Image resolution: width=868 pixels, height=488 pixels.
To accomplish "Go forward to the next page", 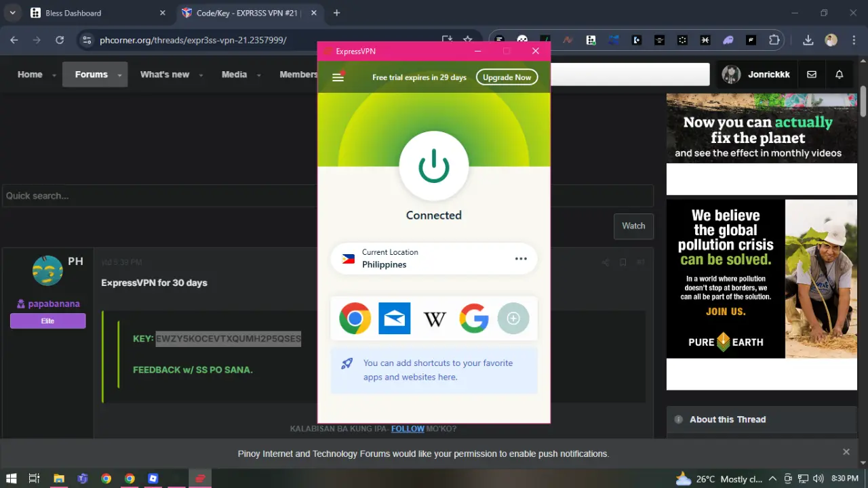I will pyautogui.click(x=37, y=40).
